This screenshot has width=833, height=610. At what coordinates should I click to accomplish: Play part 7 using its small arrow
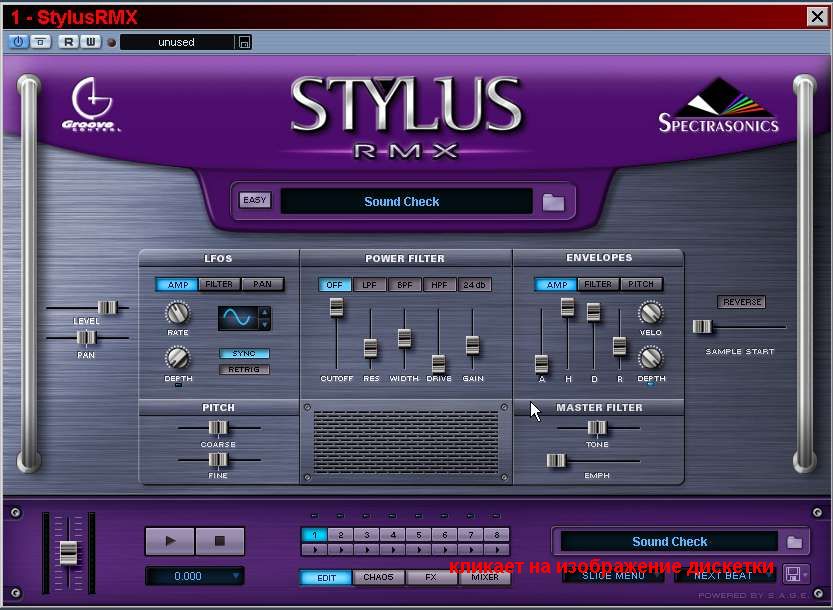(x=471, y=549)
